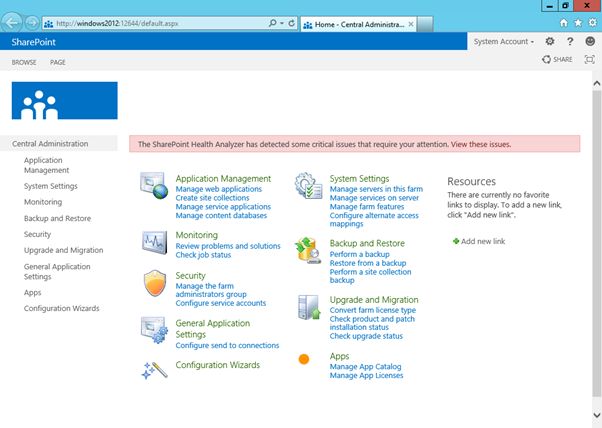The width and height of the screenshot is (602, 428).
Task: Go back with browser back arrow
Action: pyautogui.click(x=11, y=23)
